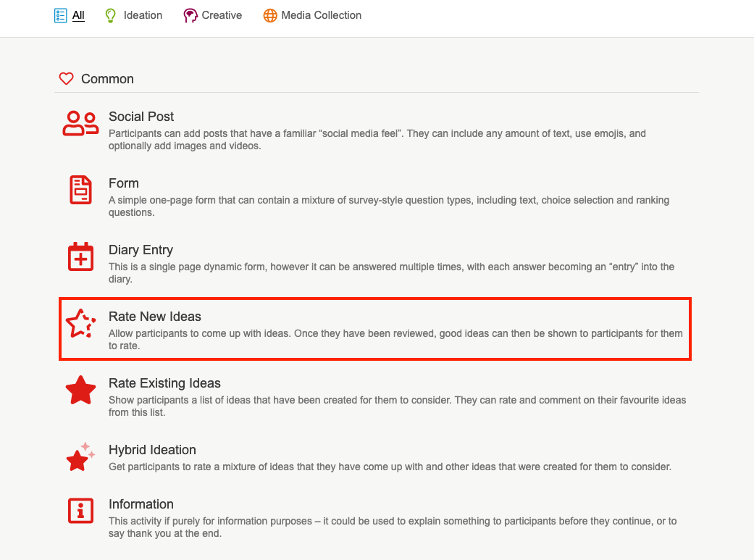
Task: Click the Rate Existing Ideas star icon
Action: (x=80, y=390)
